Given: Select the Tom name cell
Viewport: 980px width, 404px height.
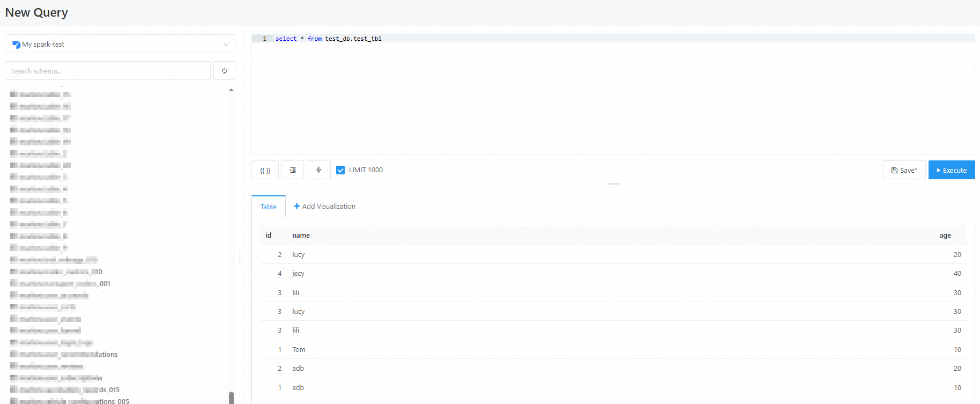Looking at the screenshot, I should pos(299,349).
